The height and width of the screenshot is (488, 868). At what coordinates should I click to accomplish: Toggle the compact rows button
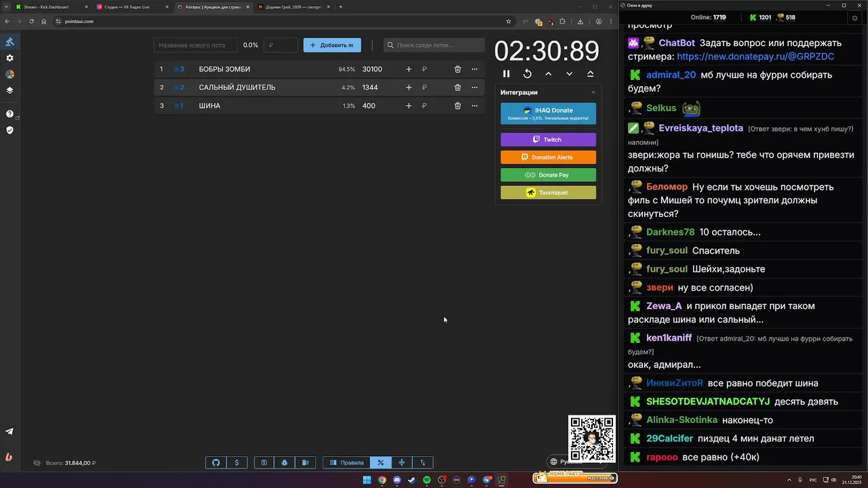coord(401,463)
